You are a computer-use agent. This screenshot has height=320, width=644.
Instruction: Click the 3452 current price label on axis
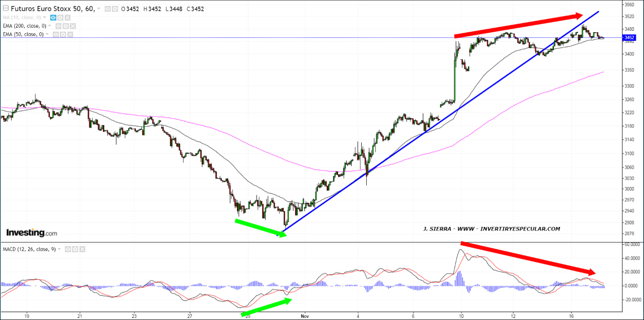(629, 38)
